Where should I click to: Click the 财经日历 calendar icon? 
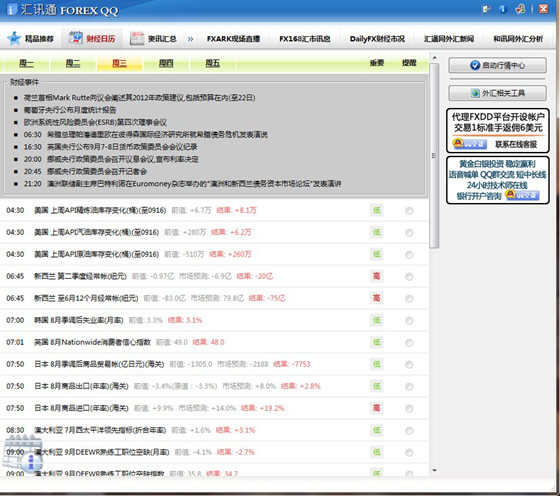click(75, 38)
